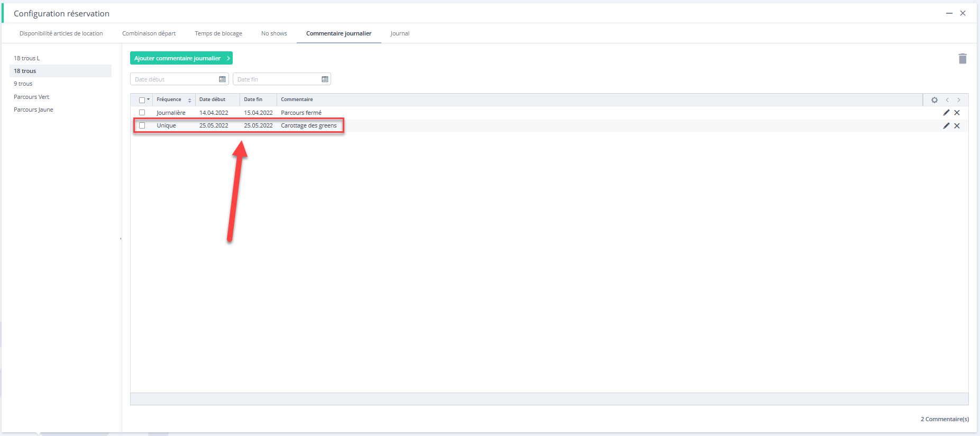Collapse the left course list panel
The image size is (980, 436).
pyautogui.click(x=121, y=239)
